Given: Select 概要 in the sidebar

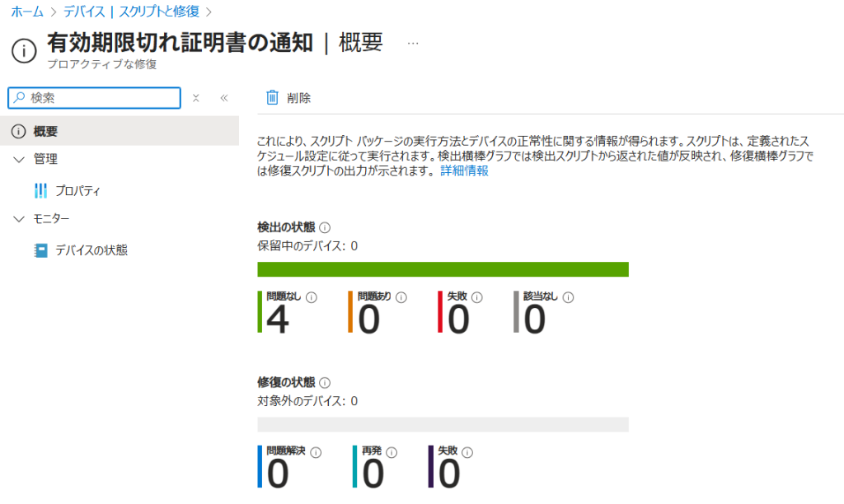Looking at the screenshot, I should pos(45,132).
